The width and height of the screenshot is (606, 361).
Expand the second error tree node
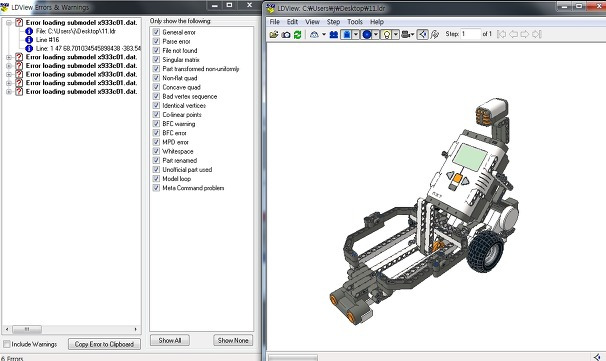[9, 57]
